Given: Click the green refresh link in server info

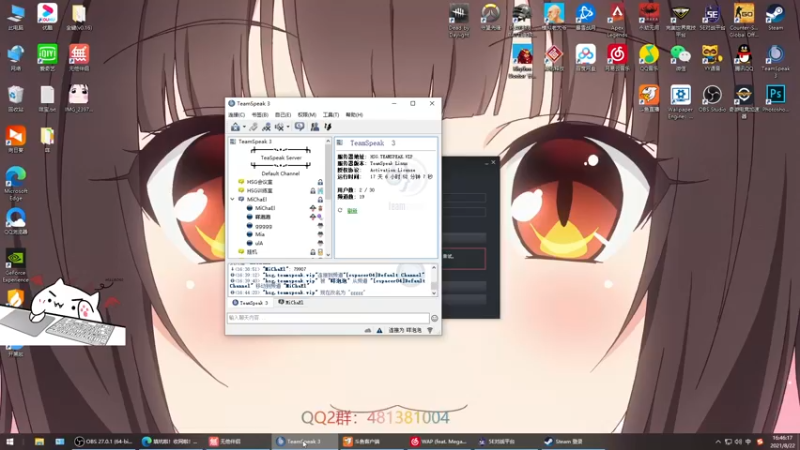Looking at the screenshot, I should tap(352, 211).
